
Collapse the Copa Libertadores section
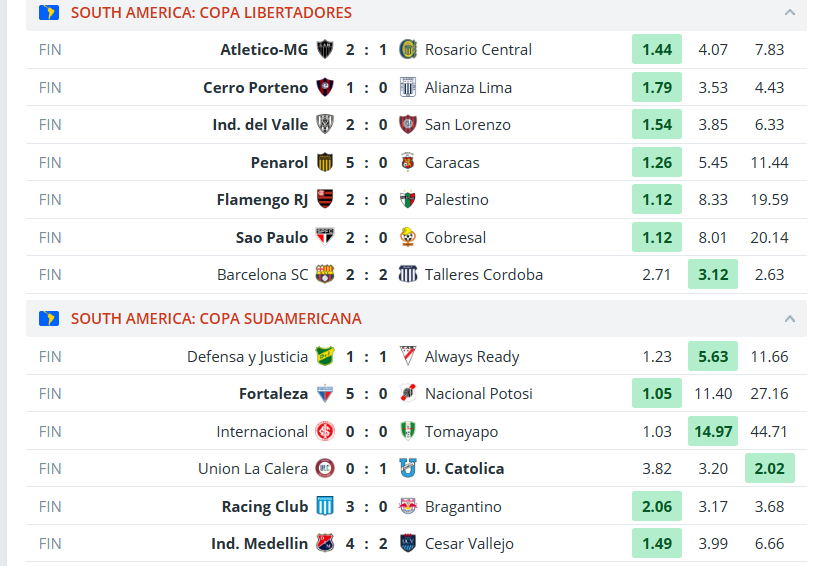pyautogui.click(x=789, y=13)
